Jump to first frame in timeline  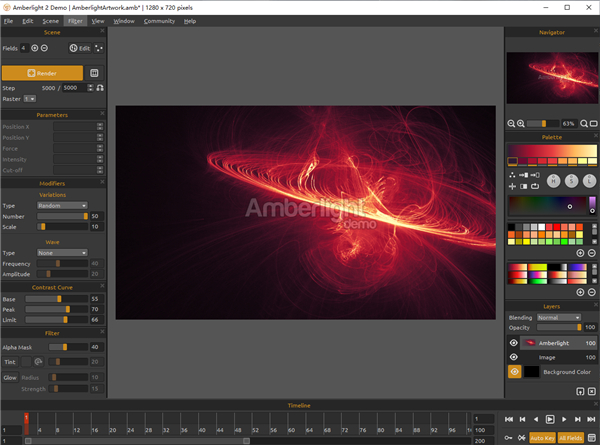(509, 419)
